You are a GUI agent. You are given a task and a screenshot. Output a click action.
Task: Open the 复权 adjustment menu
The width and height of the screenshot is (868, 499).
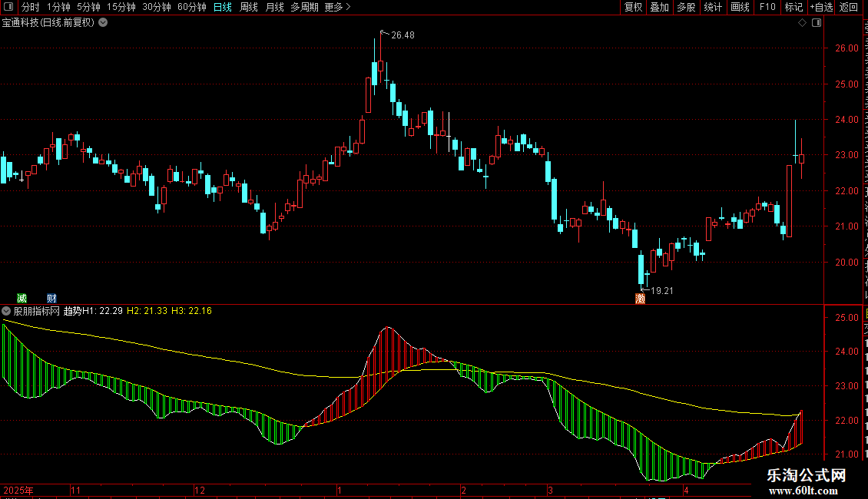point(633,7)
